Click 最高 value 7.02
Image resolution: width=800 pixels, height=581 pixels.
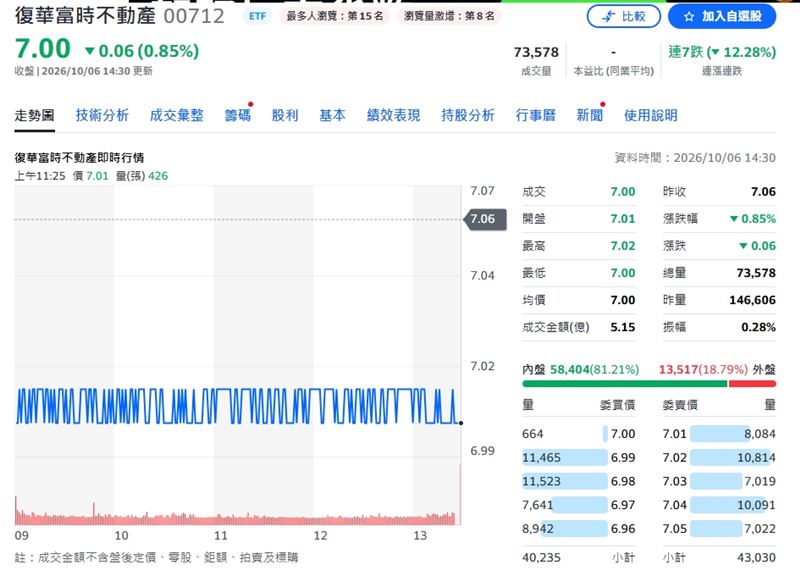623,246
